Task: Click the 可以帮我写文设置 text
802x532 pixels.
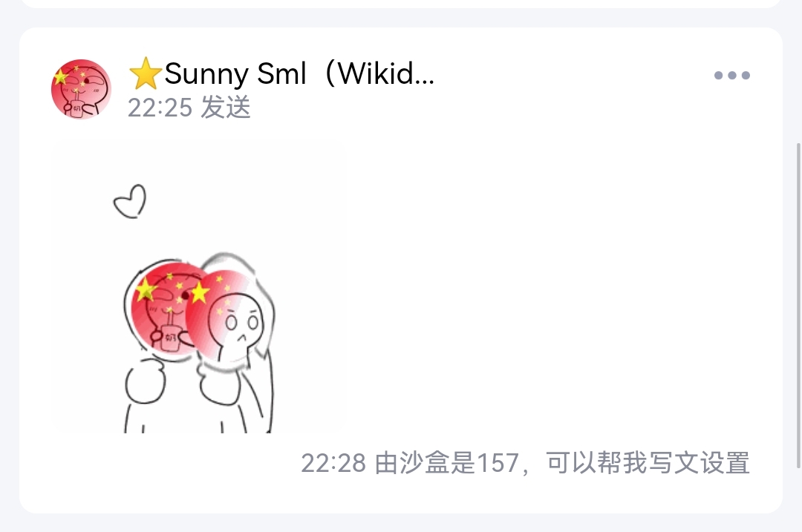Action: click(648, 463)
